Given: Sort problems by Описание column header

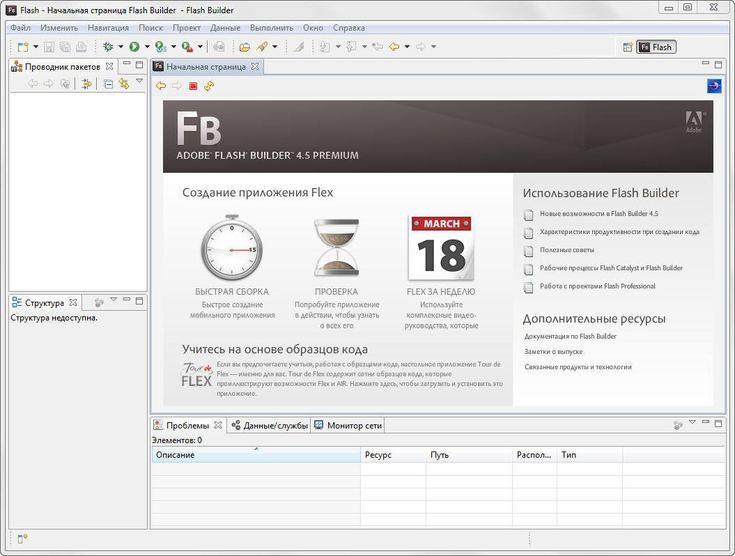Looking at the screenshot, I should click(x=256, y=455).
